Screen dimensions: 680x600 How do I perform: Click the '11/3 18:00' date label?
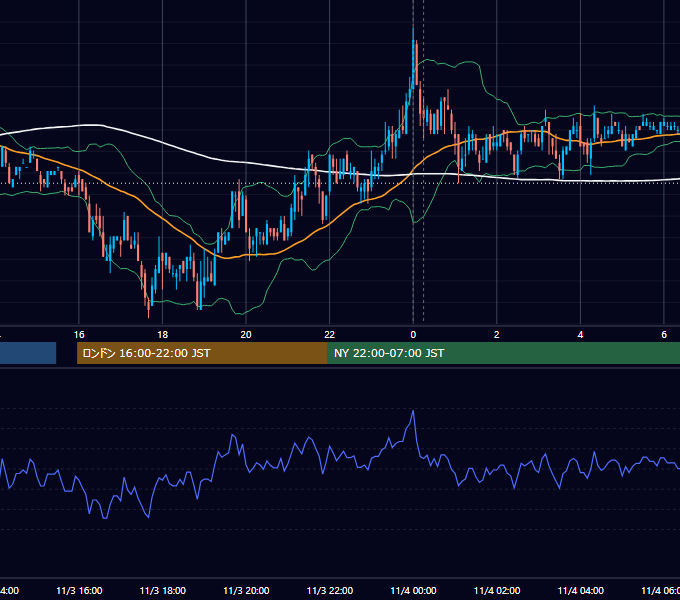coord(163,591)
